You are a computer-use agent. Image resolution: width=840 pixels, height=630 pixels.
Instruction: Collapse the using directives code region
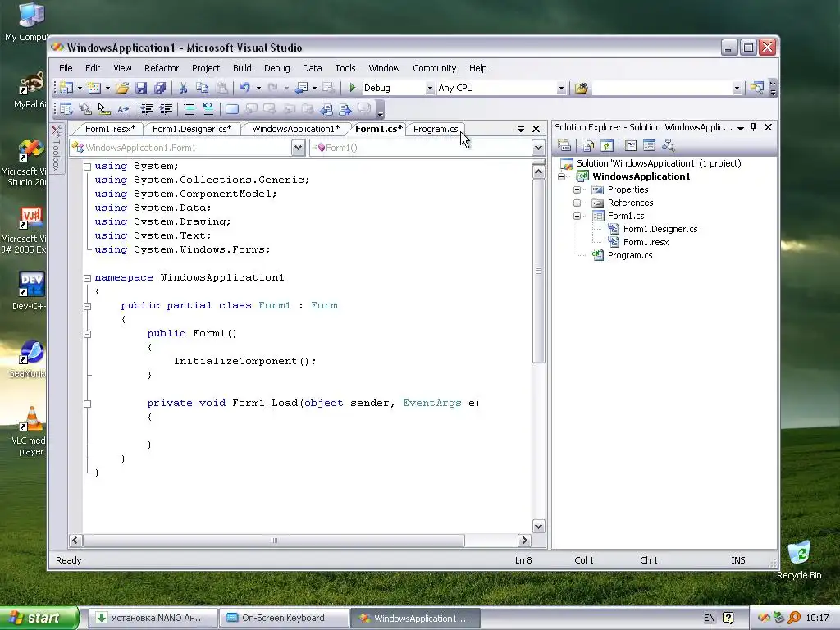87,167
